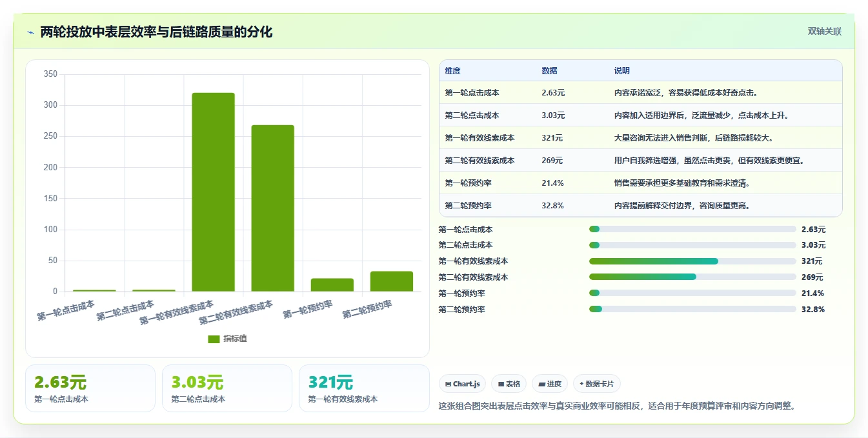Click the 321元 value beside the progress bar

pos(812,261)
